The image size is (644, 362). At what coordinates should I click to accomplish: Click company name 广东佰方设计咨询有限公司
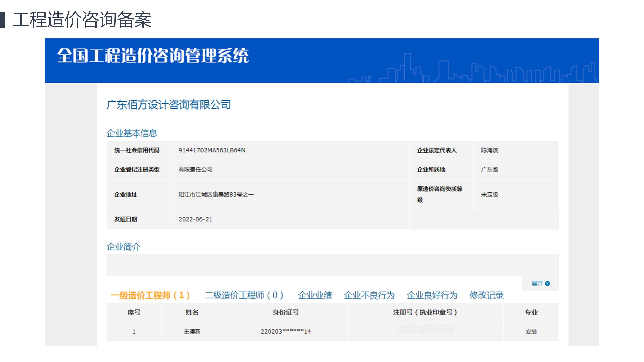pos(169,105)
